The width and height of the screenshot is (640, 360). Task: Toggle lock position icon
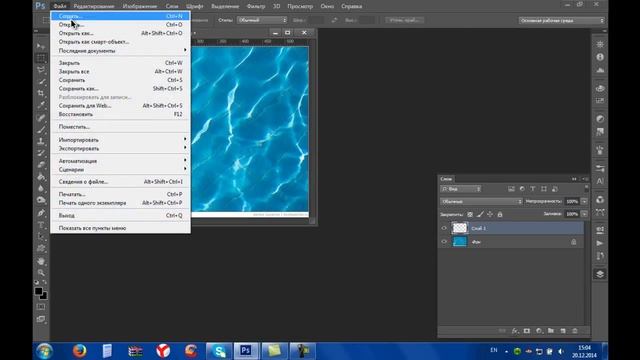click(x=490, y=214)
